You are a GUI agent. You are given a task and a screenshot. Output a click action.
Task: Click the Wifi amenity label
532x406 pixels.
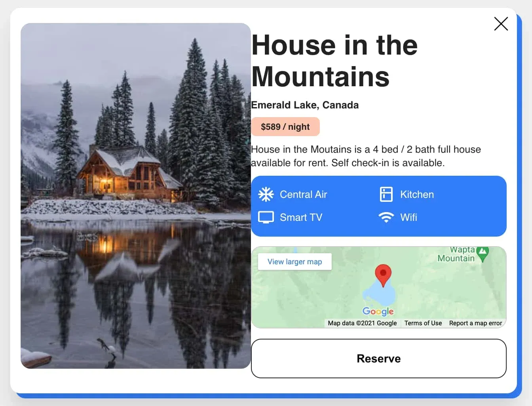point(408,217)
